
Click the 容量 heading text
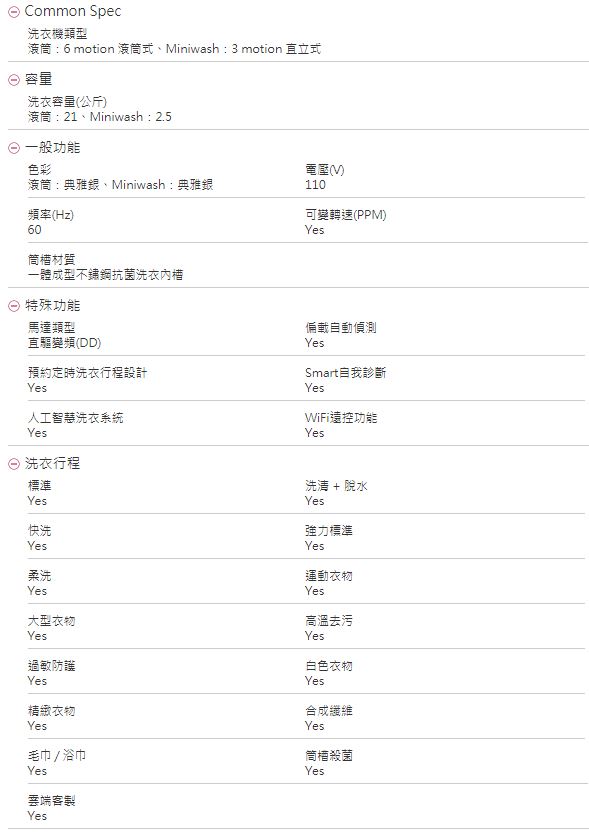click(x=38, y=79)
